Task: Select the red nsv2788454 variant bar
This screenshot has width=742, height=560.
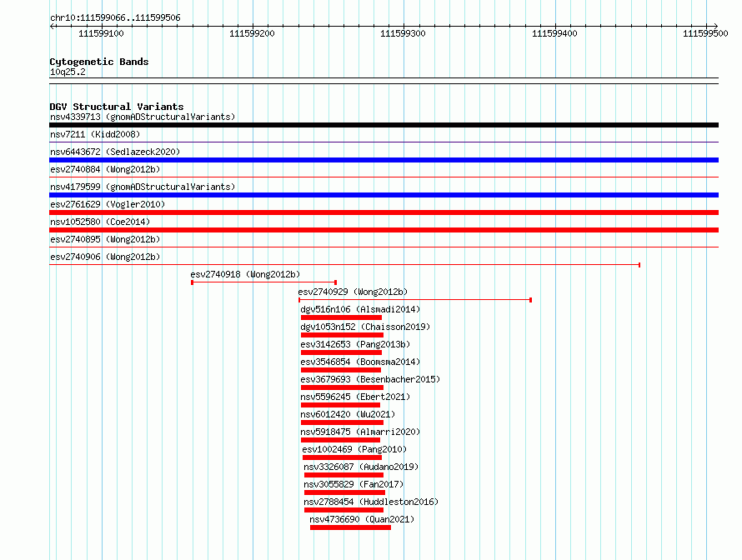Action: (344, 510)
